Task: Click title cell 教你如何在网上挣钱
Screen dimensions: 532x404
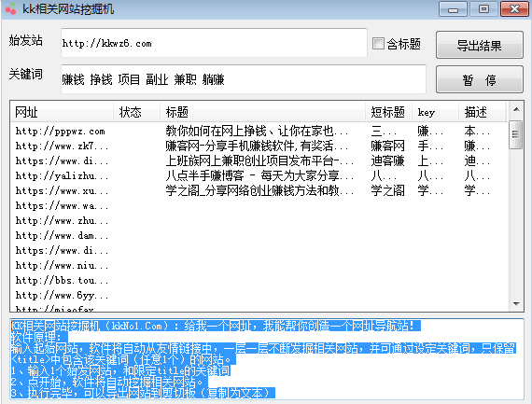Action: point(257,131)
